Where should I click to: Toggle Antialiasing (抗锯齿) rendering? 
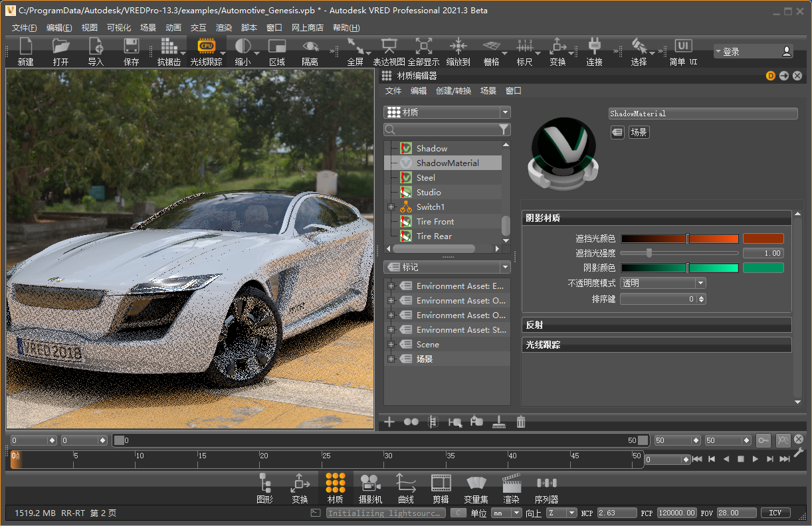169,51
